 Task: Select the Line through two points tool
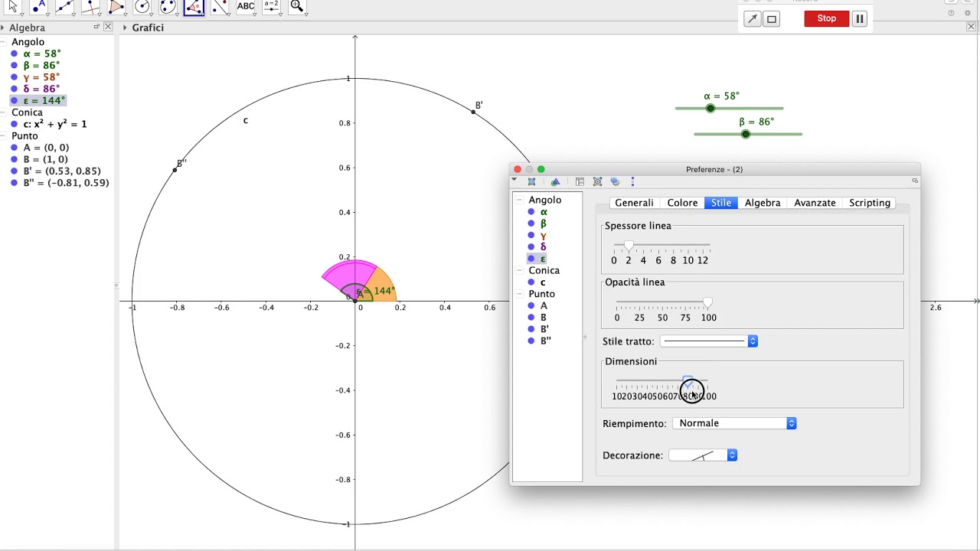click(x=65, y=7)
